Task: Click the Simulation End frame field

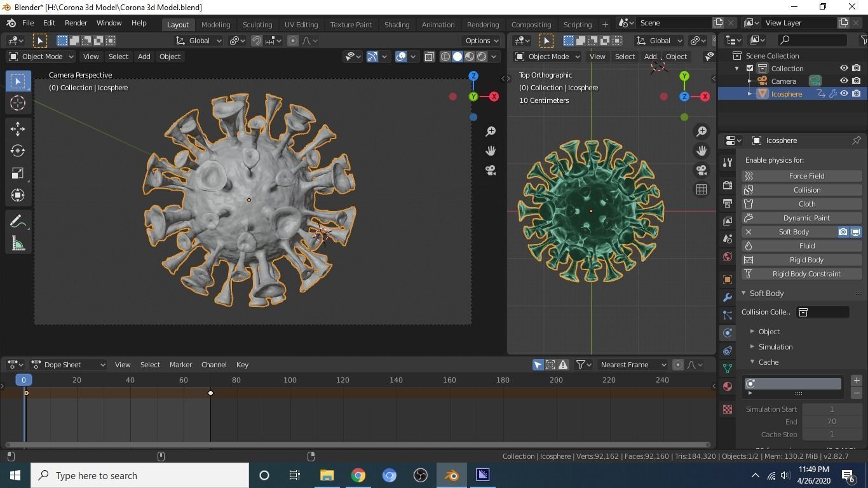Action: click(x=831, y=422)
